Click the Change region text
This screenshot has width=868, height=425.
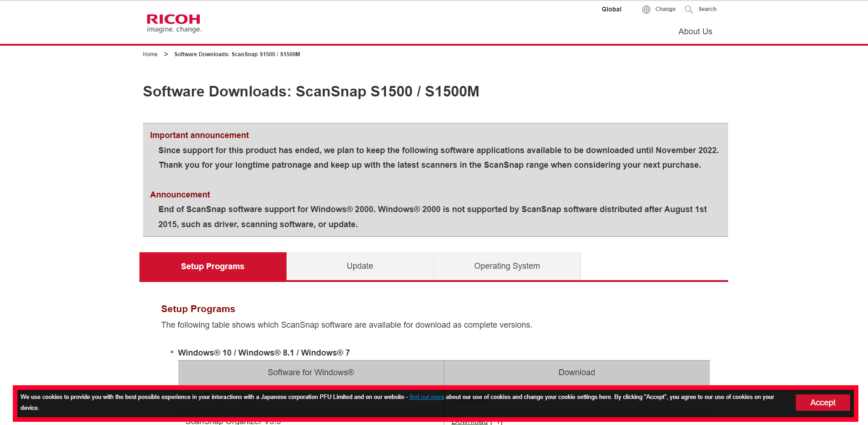coord(665,9)
